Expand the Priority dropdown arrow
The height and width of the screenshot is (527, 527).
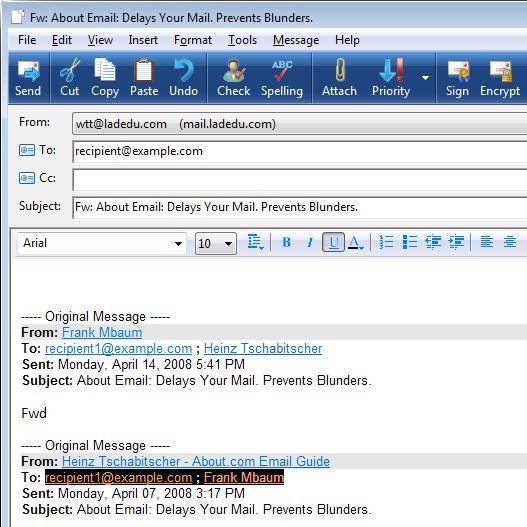pos(425,78)
